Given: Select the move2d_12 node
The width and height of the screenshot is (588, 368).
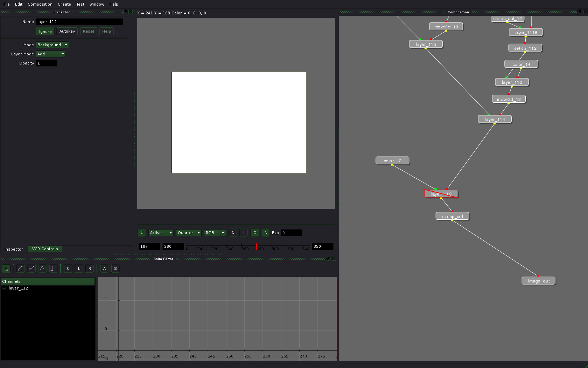Looking at the screenshot, I should (509, 99).
